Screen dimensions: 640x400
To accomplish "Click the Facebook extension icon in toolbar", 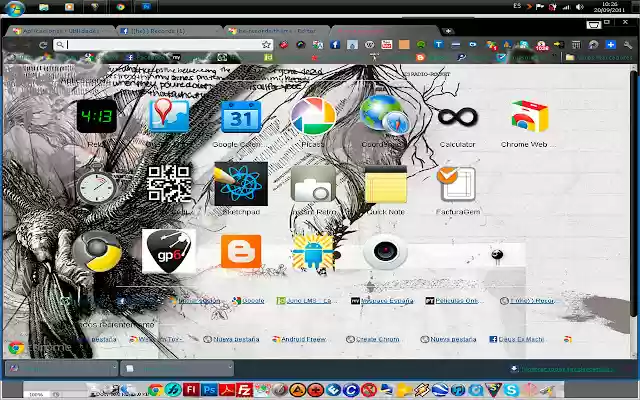I will [x=335, y=44].
